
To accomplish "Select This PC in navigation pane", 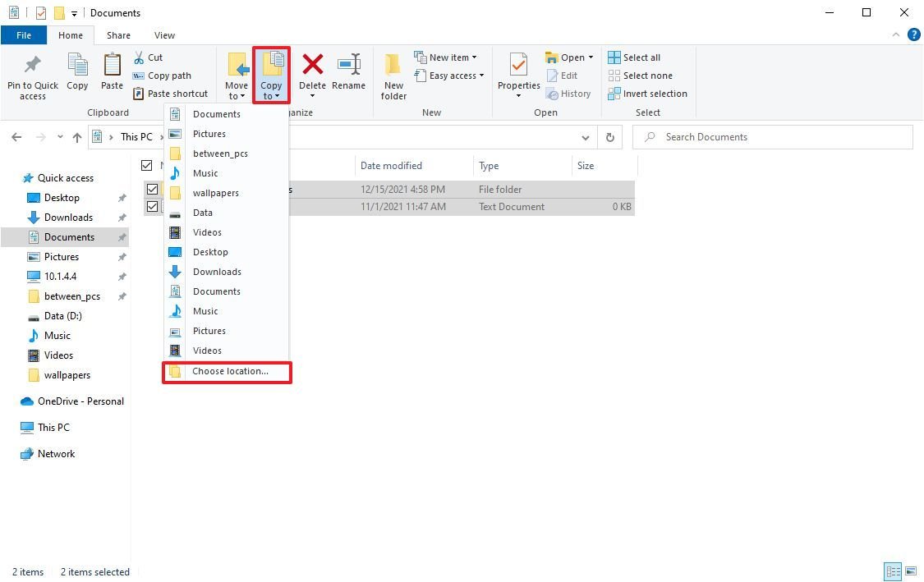I will [x=45, y=428].
